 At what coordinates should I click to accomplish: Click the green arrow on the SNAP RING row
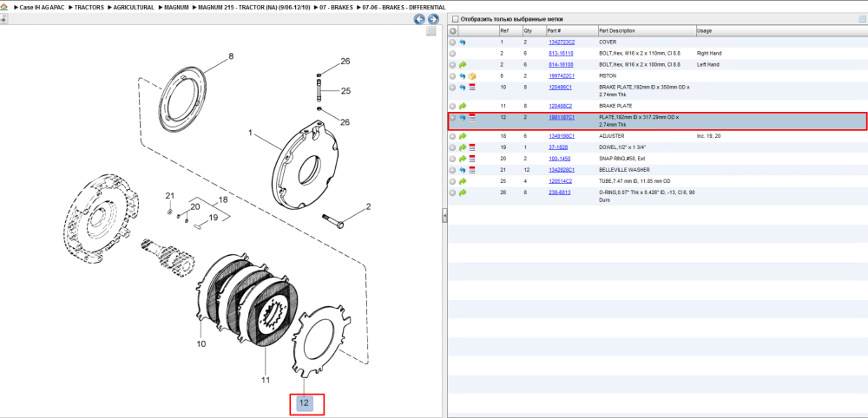point(463,159)
